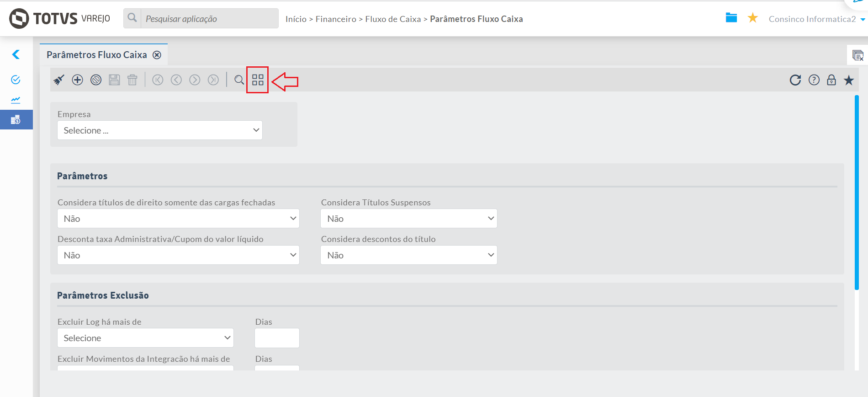
Task: Click the black star favorite icon
Action: pyautogui.click(x=849, y=80)
